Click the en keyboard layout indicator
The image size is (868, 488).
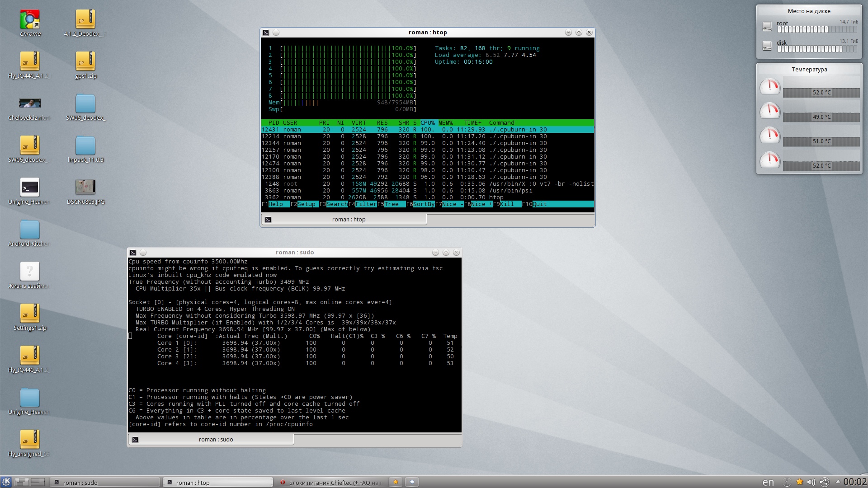tap(768, 482)
